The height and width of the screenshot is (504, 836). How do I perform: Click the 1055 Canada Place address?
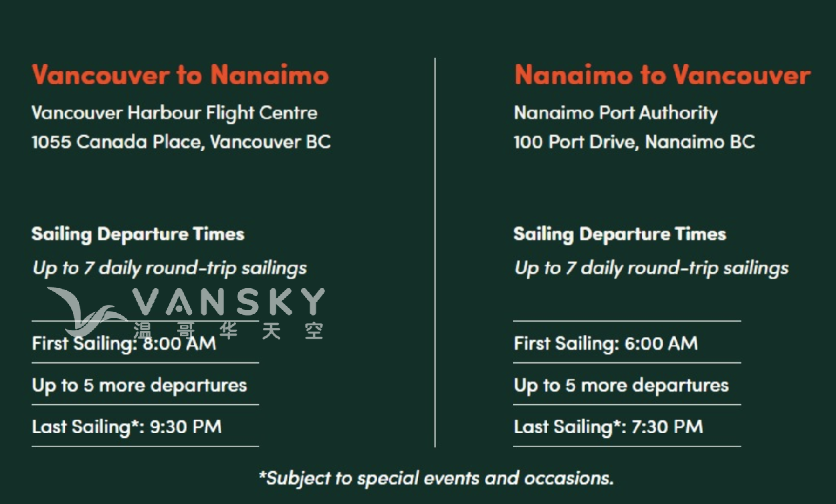click(x=181, y=142)
